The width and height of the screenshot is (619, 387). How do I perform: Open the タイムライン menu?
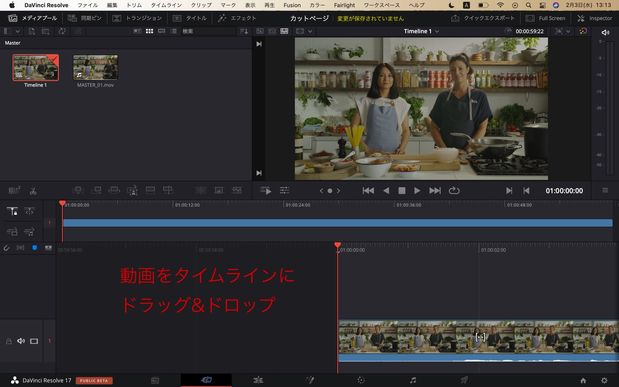tap(166, 5)
